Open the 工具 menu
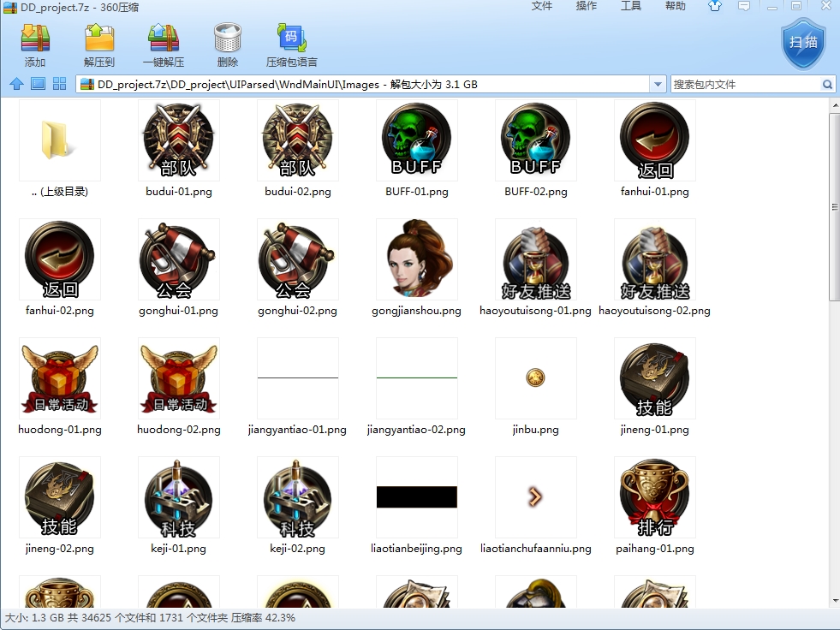 [631, 7]
